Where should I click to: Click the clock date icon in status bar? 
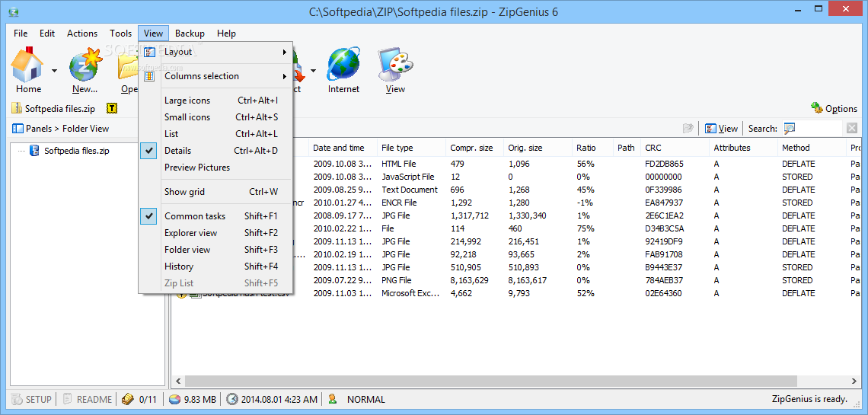232,399
